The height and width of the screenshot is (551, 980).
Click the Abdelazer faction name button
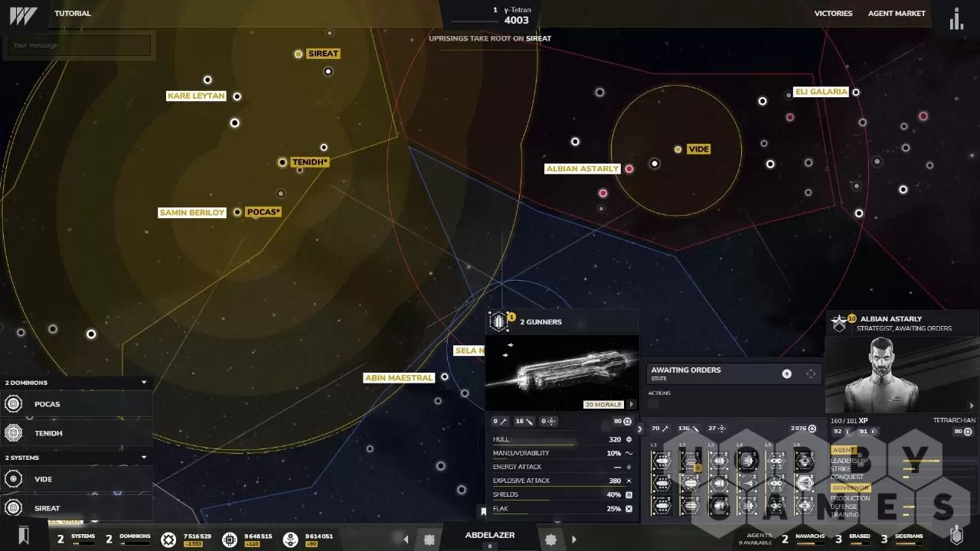(x=490, y=535)
